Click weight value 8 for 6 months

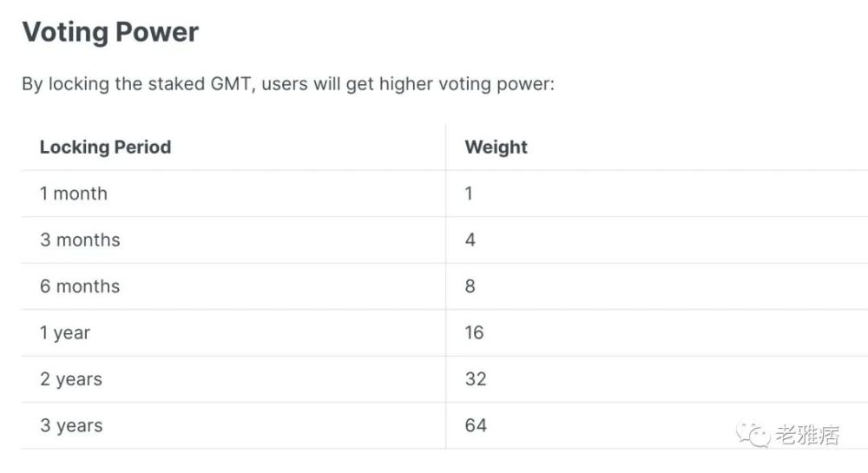click(470, 286)
